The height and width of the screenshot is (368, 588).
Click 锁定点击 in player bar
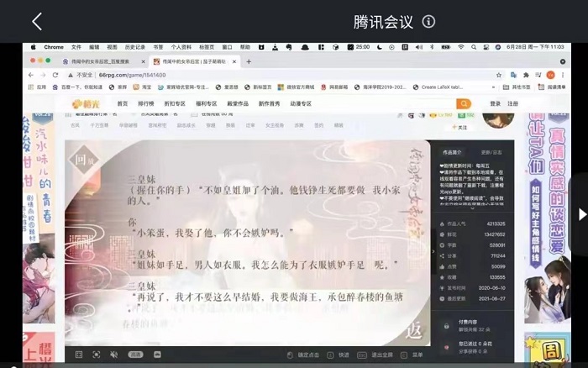(x=303, y=355)
